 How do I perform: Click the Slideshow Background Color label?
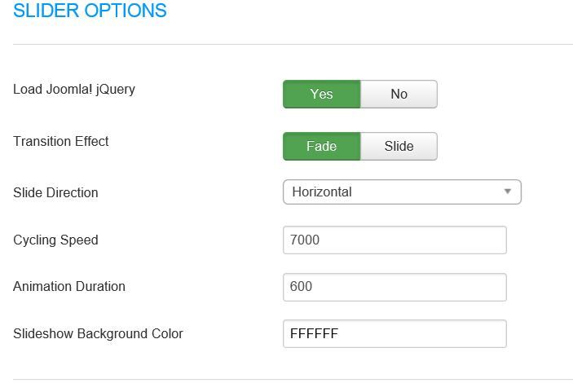(x=98, y=333)
